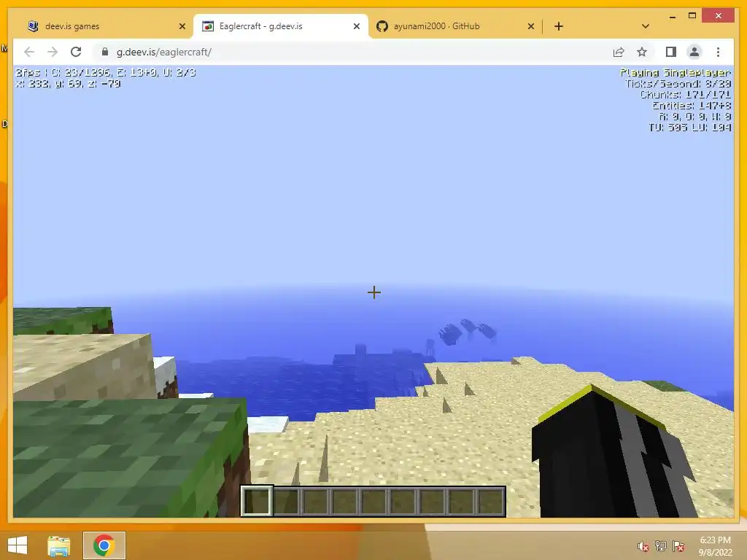The image size is (747, 560).
Task: Open the Windows Start menu
Action: tap(18, 545)
